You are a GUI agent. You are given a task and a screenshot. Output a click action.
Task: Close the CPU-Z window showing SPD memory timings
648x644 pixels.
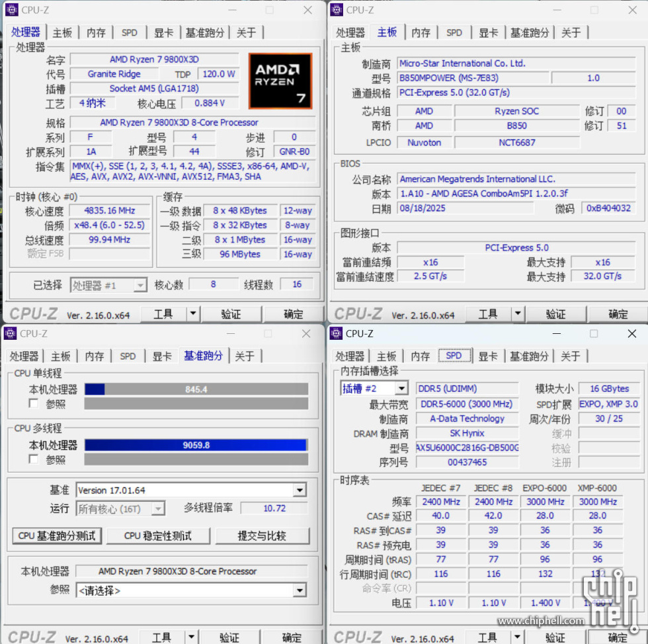(631, 334)
